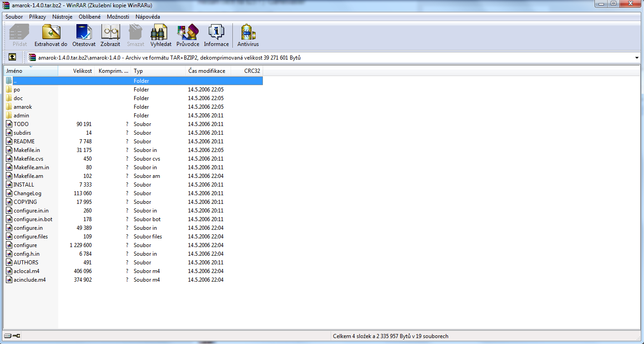Image resolution: width=644 pixels, height=344 pixels.
Task: Sort by the Čas modifikace column header
Action: 208,71
